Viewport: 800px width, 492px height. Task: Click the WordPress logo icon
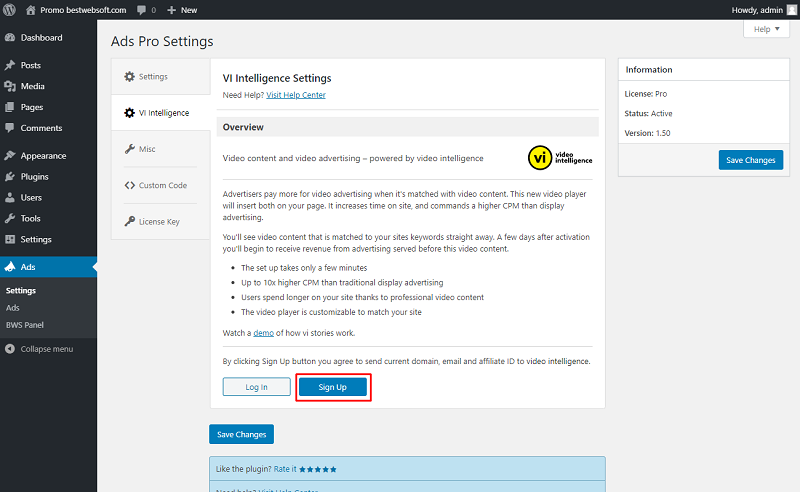coord(9,10)
